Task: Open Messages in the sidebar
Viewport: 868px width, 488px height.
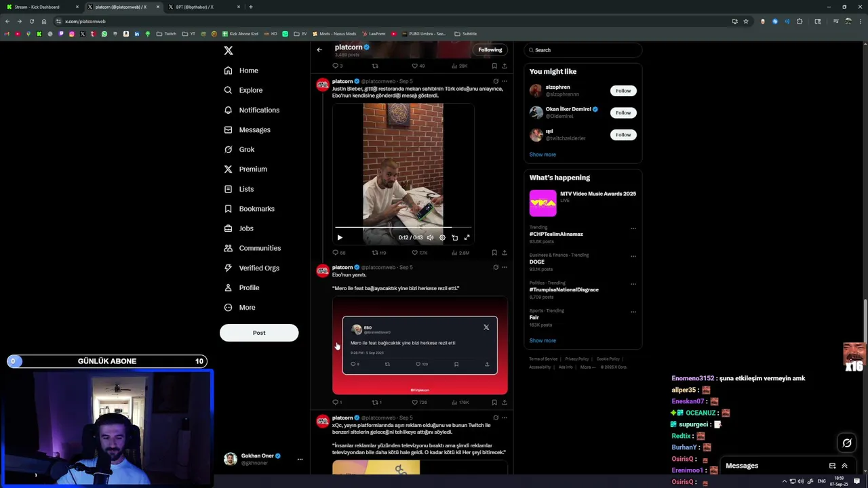Action: 247,129
